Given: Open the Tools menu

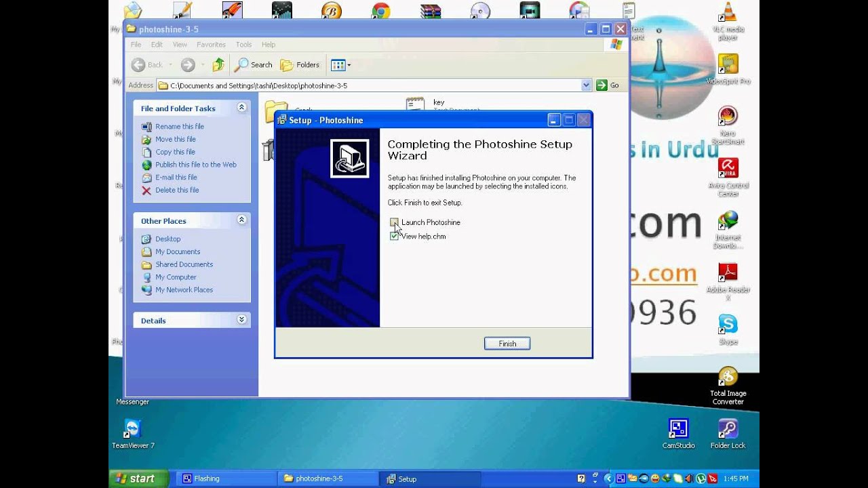Looking at the screenshot, I should click(x=243, y=45).
